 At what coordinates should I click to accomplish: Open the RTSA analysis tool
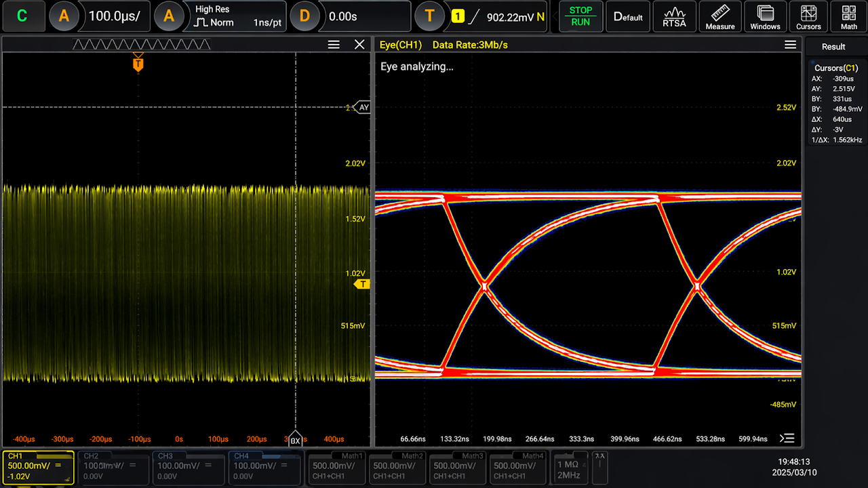coord(674,16)
